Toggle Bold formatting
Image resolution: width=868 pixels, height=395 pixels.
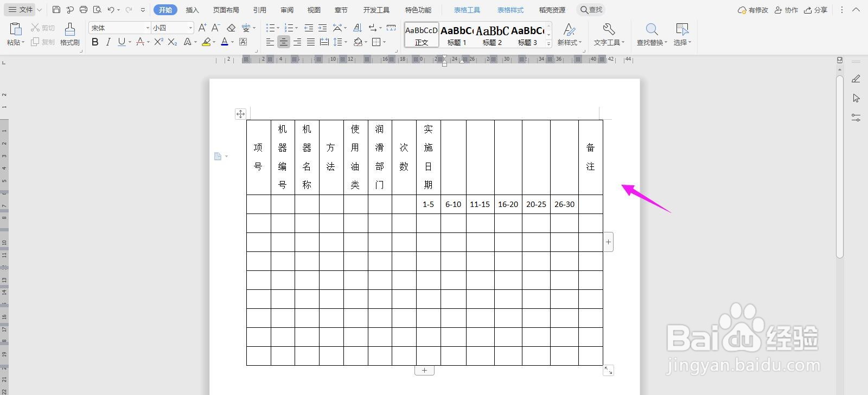point(95,42)
